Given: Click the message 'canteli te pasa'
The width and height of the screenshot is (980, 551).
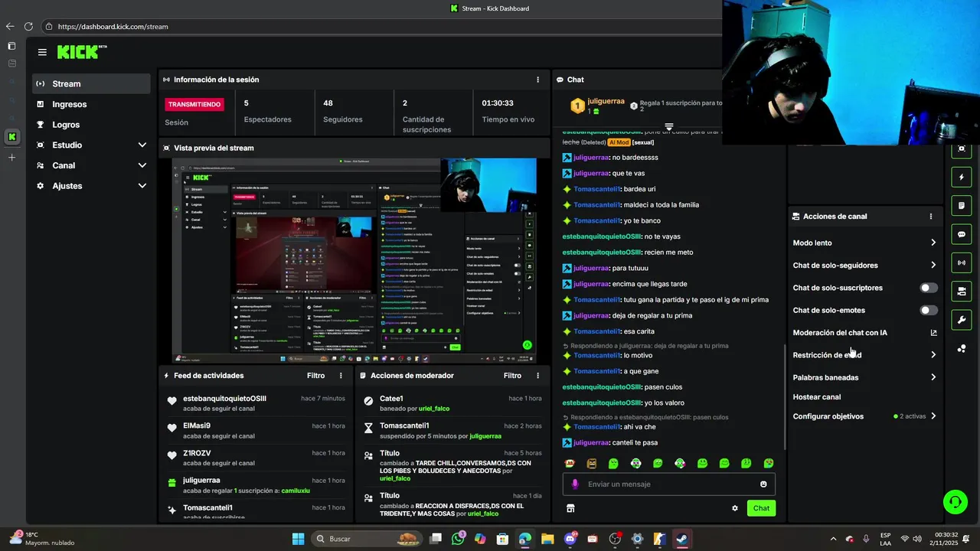Looking at the screenshot, I should click(635, 443).
